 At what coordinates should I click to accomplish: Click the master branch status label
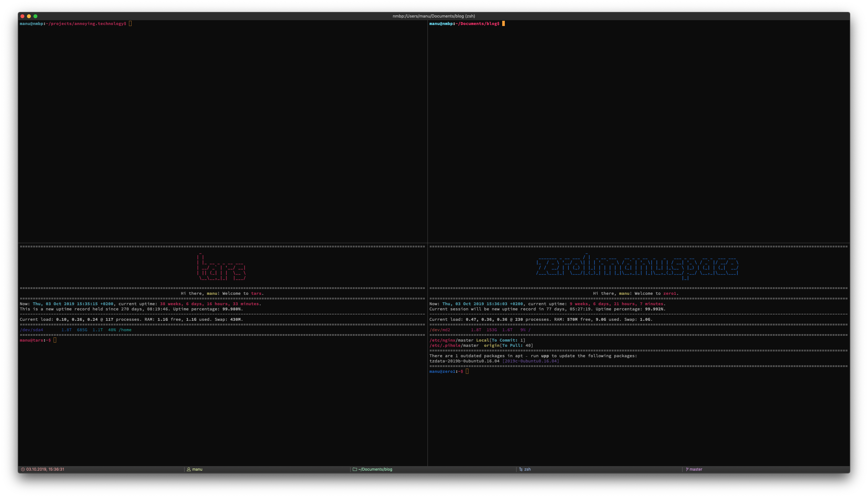coord(696,469)
